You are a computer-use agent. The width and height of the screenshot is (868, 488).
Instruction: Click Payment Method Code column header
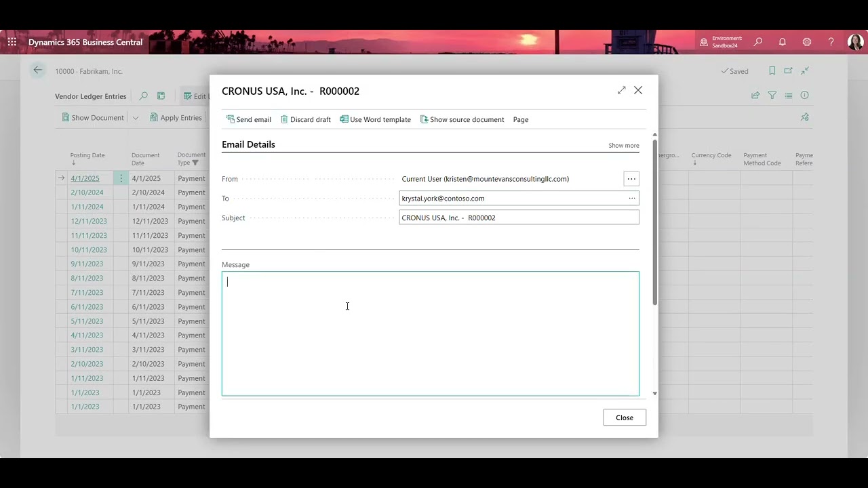tap(762, 159)
